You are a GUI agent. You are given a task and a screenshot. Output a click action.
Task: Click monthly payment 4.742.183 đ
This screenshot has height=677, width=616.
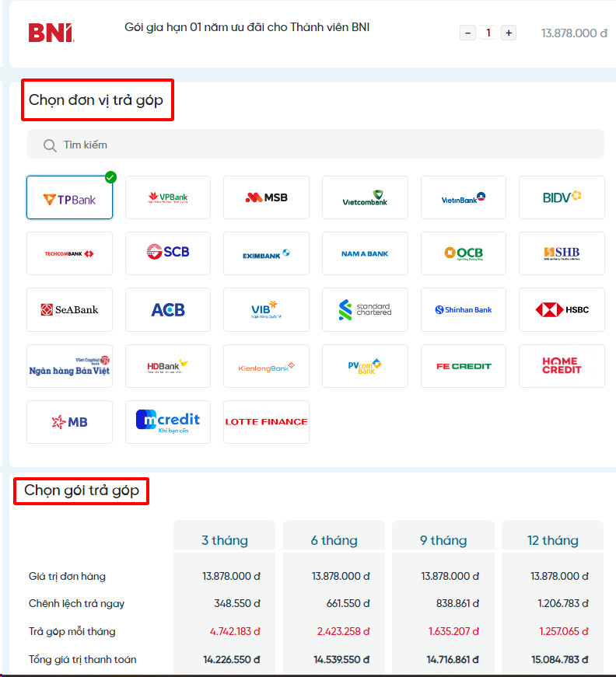point(235,631)
